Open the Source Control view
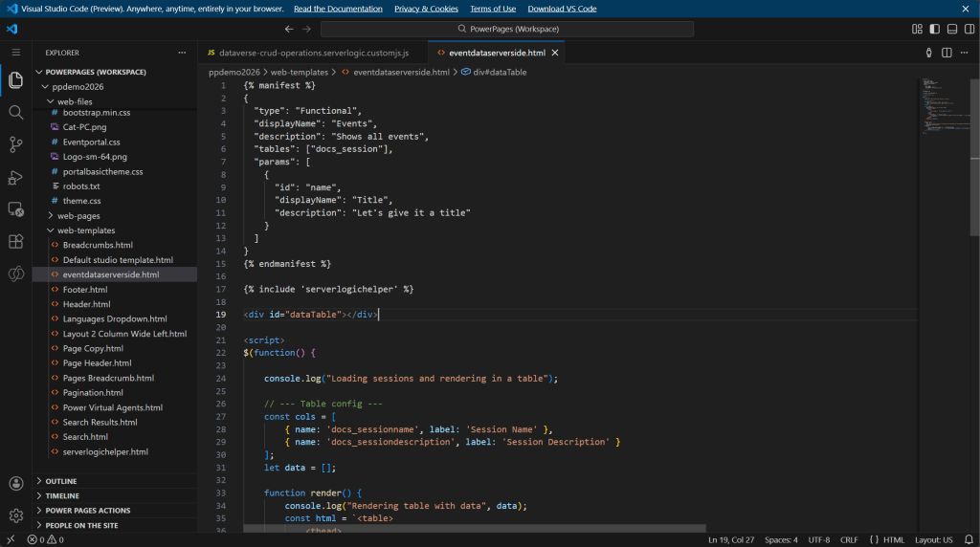The image size is (980, 547). [x=15, y=144]
